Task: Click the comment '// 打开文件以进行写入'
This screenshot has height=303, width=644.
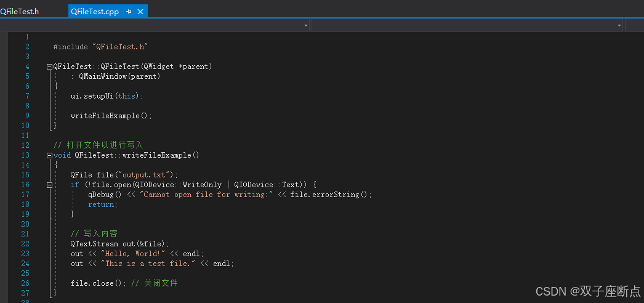Action: point(98,145)
